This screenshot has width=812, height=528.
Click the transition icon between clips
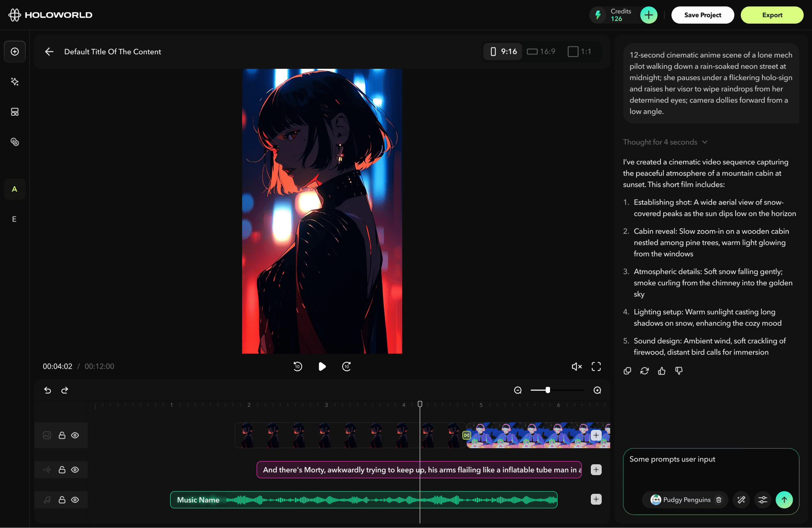tap(467, 435)
